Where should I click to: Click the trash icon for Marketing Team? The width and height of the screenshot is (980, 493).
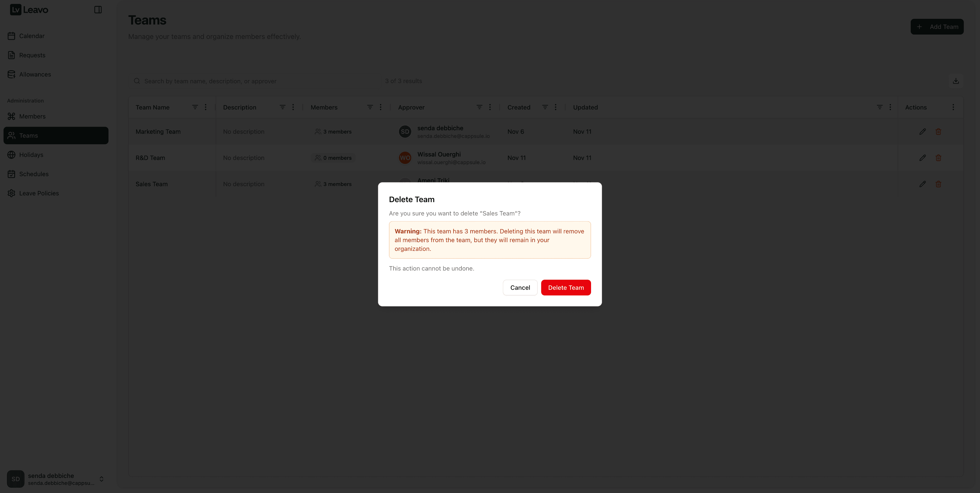tap(938, 132)
